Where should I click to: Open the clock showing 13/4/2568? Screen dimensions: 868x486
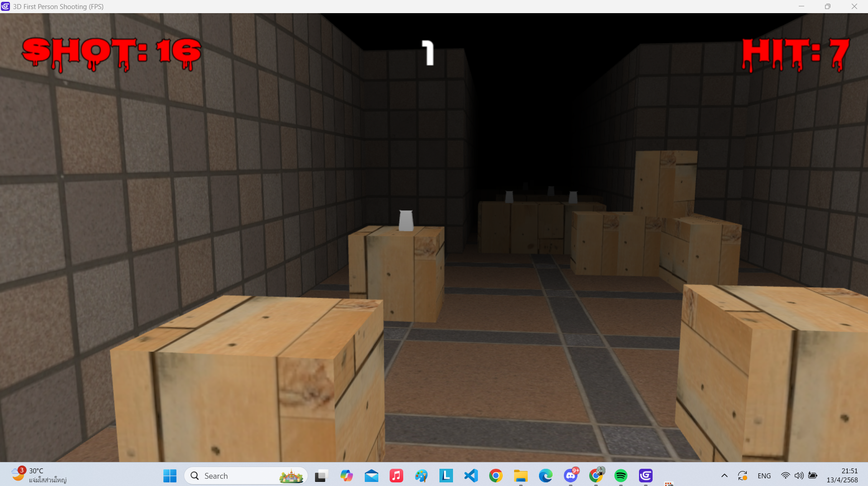pos(842,475)
